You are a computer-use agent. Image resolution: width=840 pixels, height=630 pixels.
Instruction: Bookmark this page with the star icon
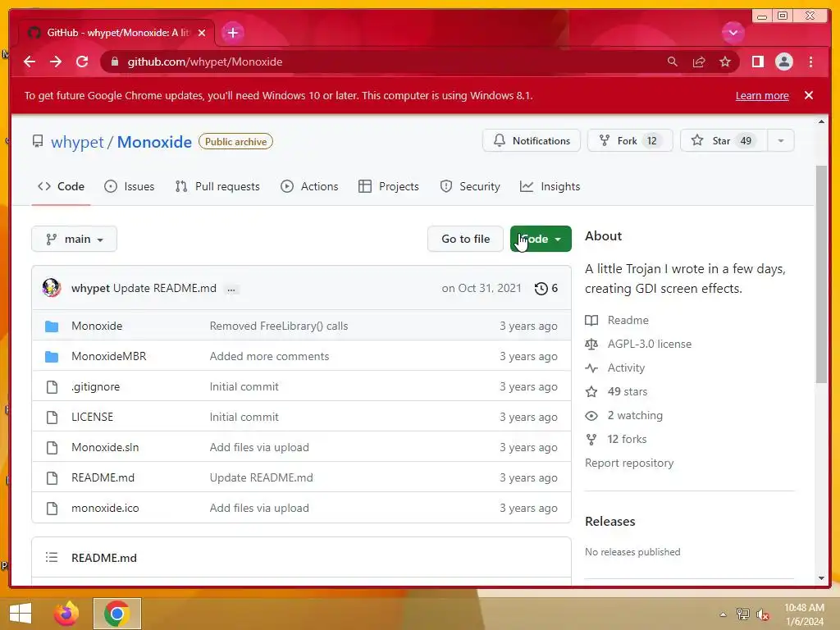click(725, 62)
